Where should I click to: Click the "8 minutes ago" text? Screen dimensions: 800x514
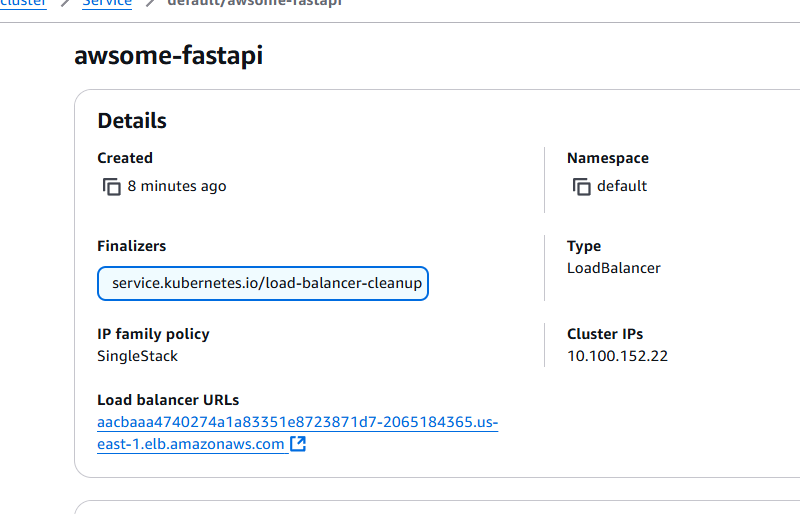(177, 186)
